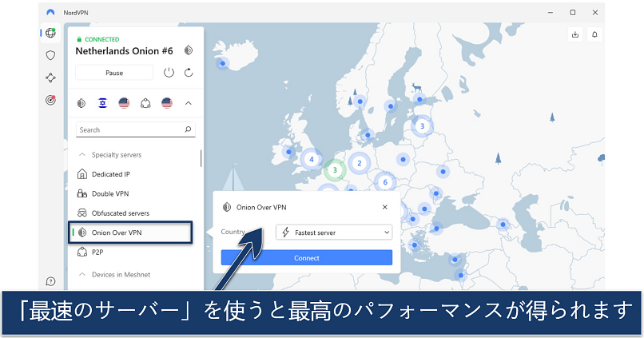
Task: Collapse the Specialty servers section
Action: pos(82,154)
